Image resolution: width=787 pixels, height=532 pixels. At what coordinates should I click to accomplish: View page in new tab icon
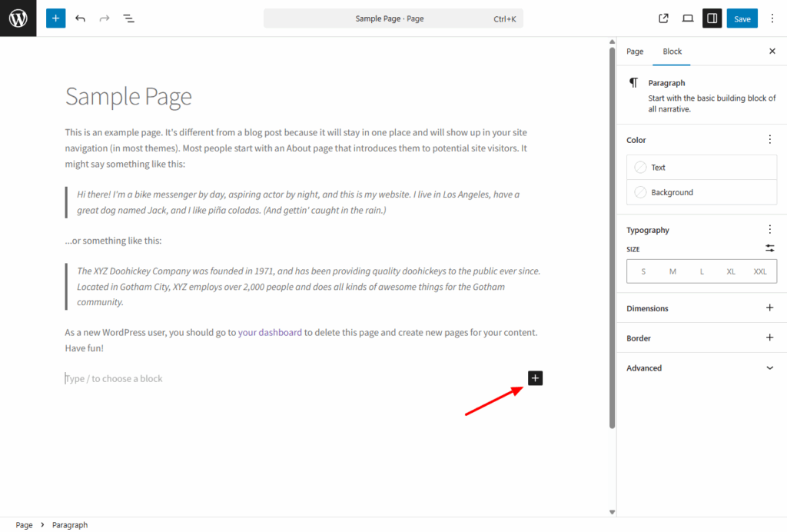point(664,18)
